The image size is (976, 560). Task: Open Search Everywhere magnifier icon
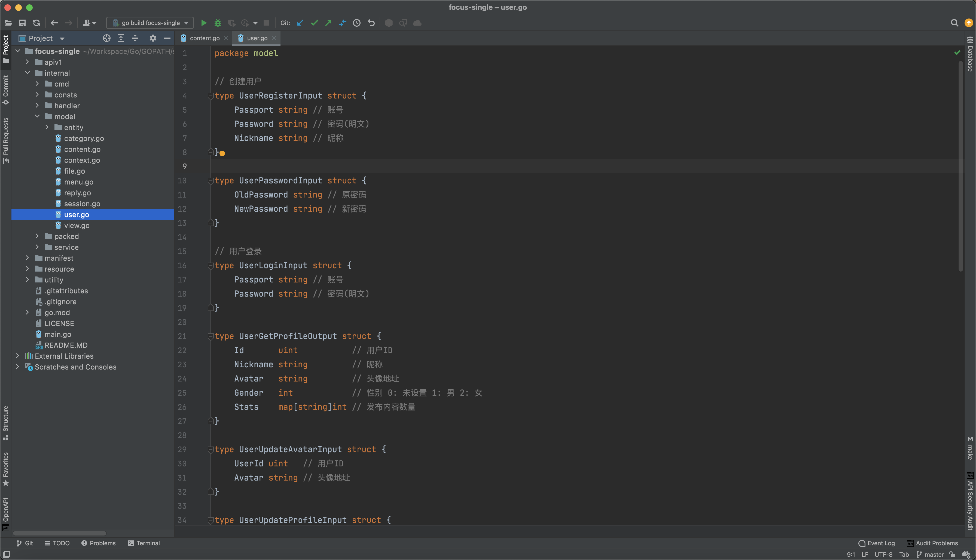[954, 23]
